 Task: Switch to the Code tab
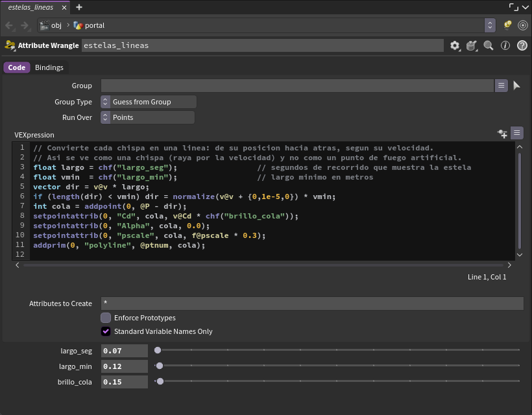pyautogui.click(x=17, y=67)
